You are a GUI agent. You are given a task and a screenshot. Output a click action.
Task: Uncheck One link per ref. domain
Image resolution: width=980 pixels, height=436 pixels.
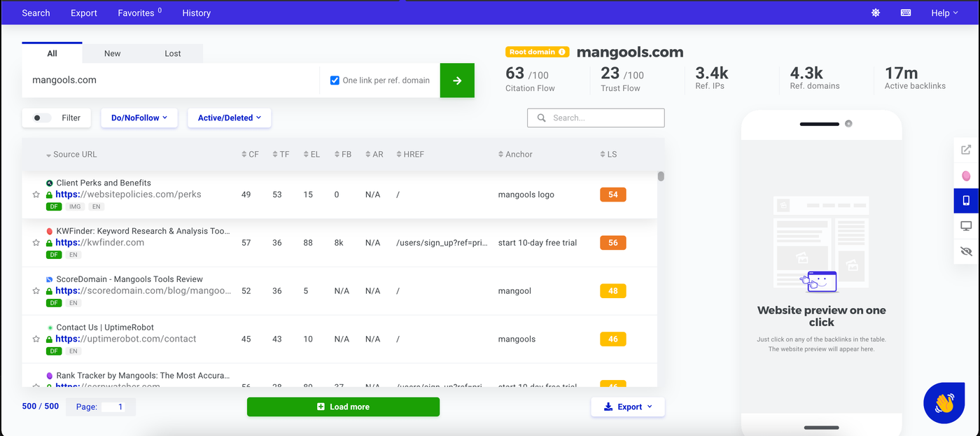coord(335,80)
